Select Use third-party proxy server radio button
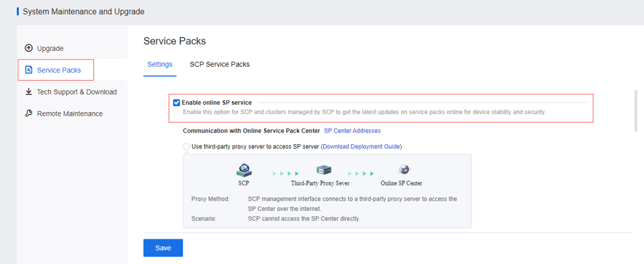The width and height of the screenshot is (644, 264). [x=186, y=147]
